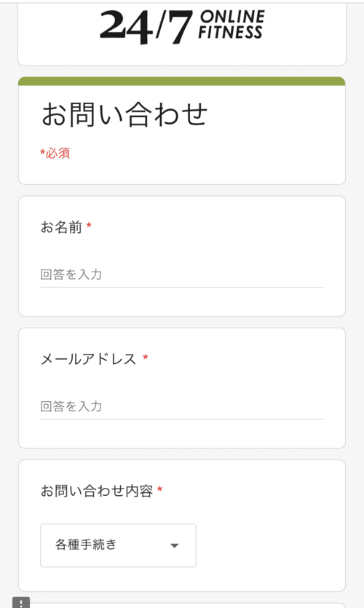The width and height of the screenshot is (364, 608).
Task: Select the 各種手続き option text
Action: [86, 545]
